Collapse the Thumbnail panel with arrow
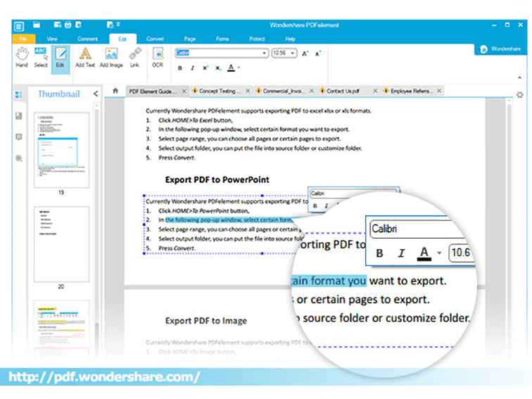The image size is (532, 399). (96, 94)
